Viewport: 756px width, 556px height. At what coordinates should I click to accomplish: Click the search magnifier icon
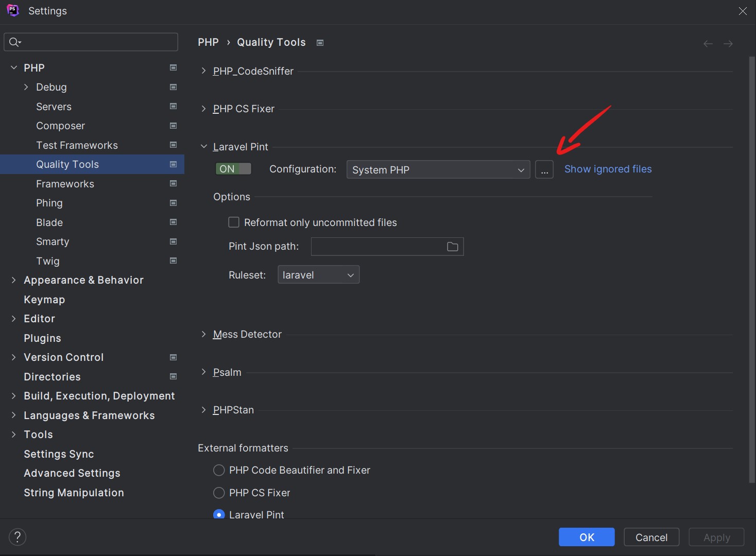click(x=14, y=42)
